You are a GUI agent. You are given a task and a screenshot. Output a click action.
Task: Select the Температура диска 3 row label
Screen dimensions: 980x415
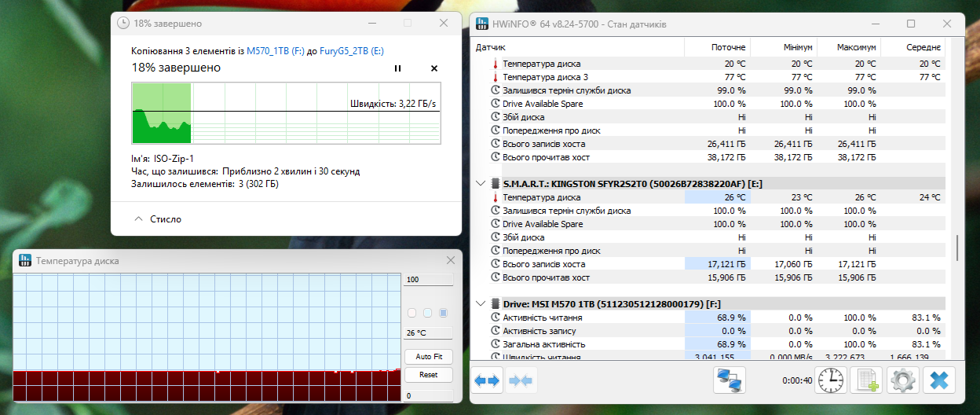point(546,77)
